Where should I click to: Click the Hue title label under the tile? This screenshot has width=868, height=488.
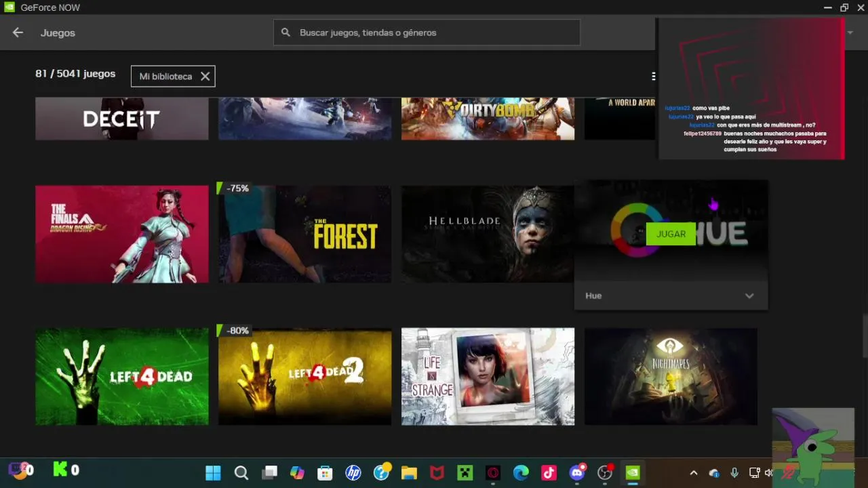[x=593, y=296]
